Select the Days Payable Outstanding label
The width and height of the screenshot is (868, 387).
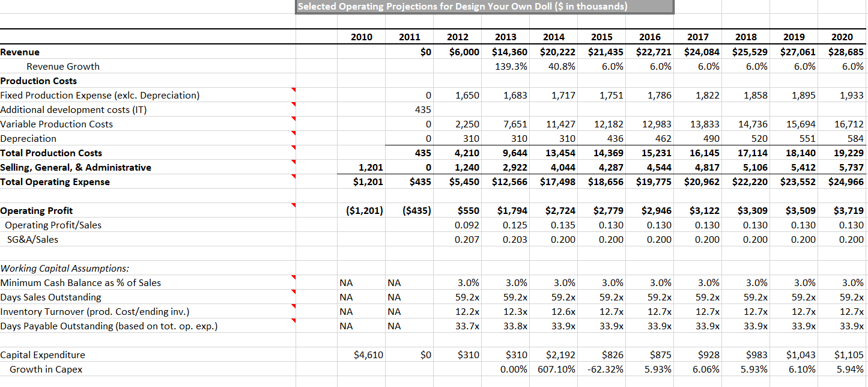click(109, 326)
